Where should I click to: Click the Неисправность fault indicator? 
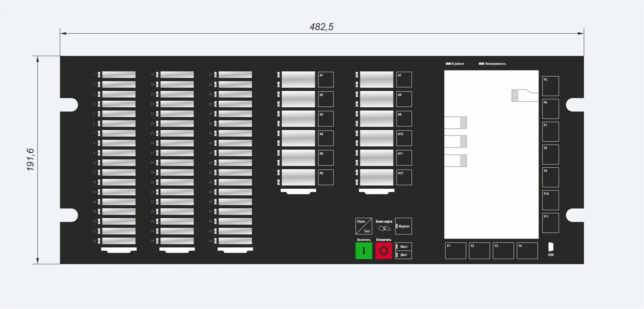click(492, 64)
